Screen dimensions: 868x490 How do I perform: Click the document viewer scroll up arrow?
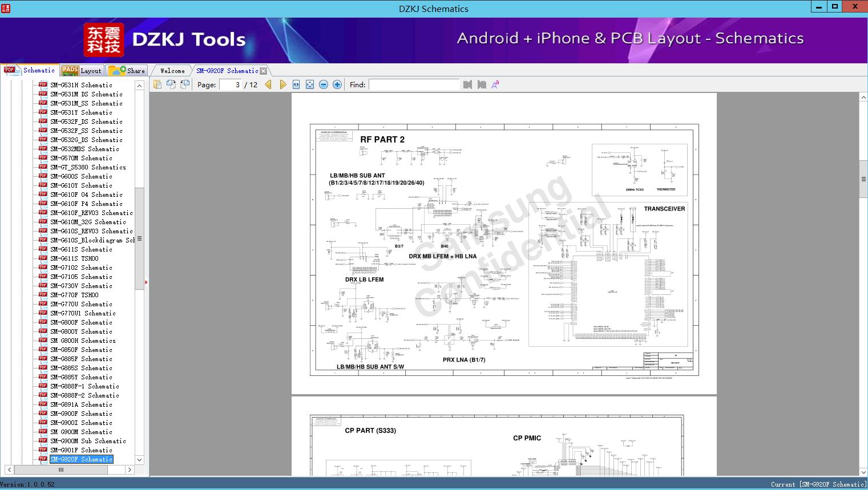click(x=863, y=98)
